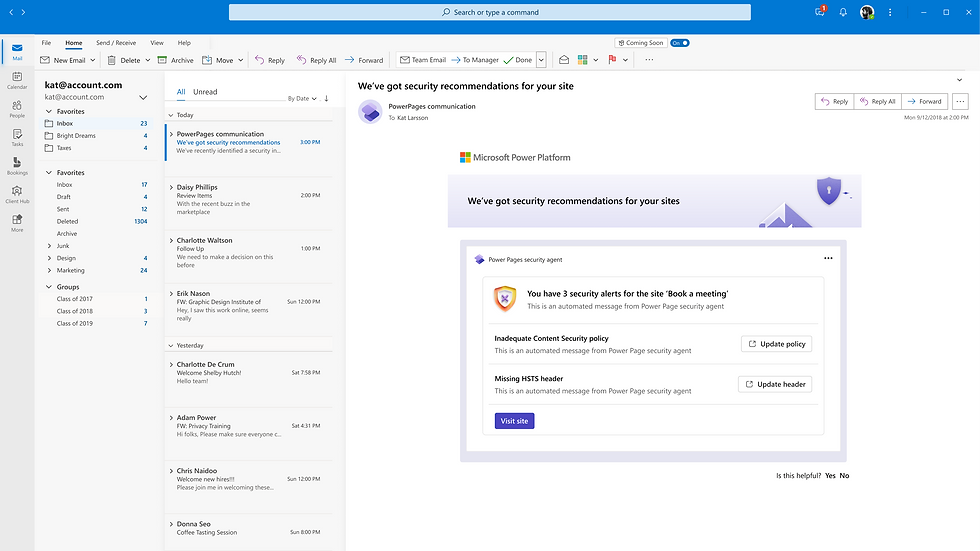Viewport: 980px width, 551px height.
Task: Click the Archive toolbar icon
Action: tap(163, 60)
